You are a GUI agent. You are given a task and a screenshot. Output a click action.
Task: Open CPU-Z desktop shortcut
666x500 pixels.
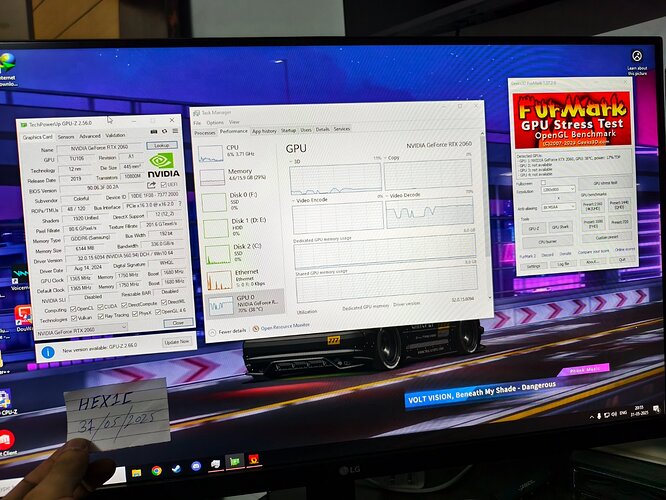point(6,403)
